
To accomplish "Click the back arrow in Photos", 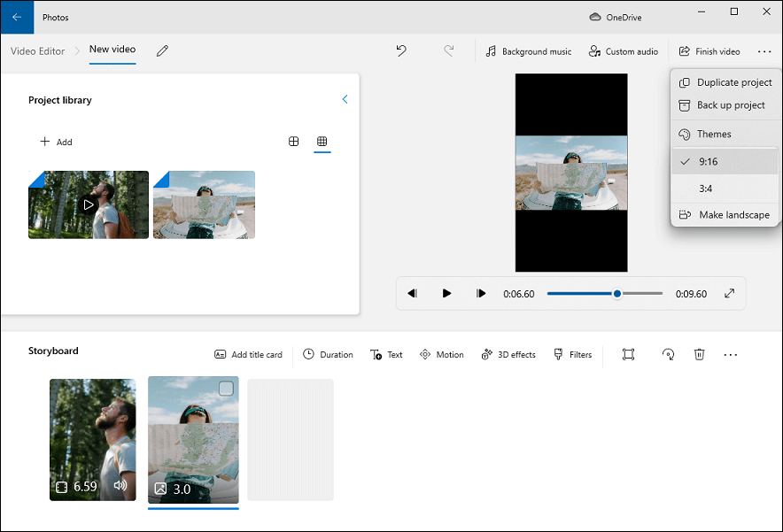I will (17, 17).
